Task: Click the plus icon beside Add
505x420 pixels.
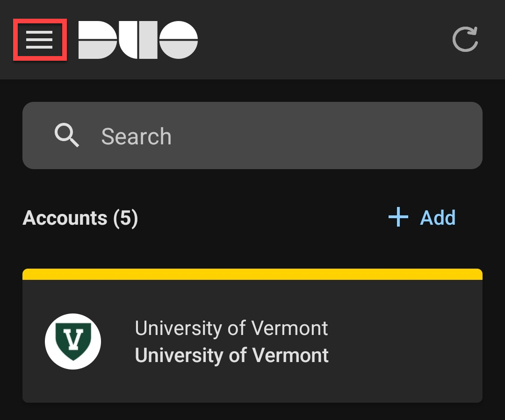Action: pyautogui.click(x=398, y=217)
